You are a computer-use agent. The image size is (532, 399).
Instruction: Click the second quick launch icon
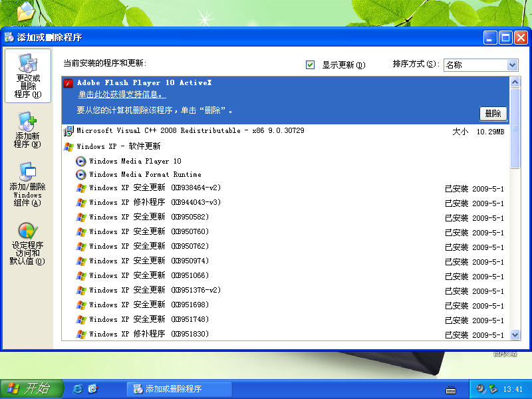click(92, 389)
